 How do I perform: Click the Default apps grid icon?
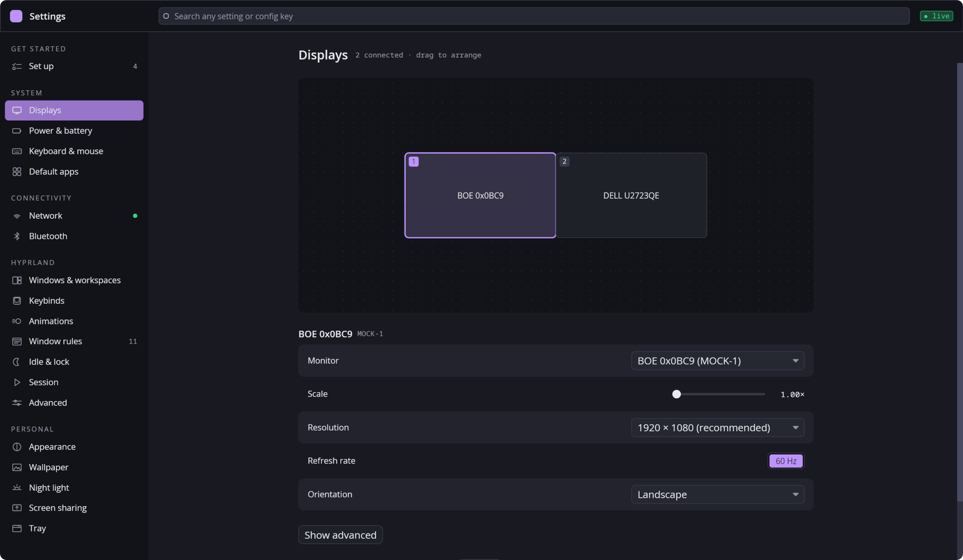(x=17, y=171)
